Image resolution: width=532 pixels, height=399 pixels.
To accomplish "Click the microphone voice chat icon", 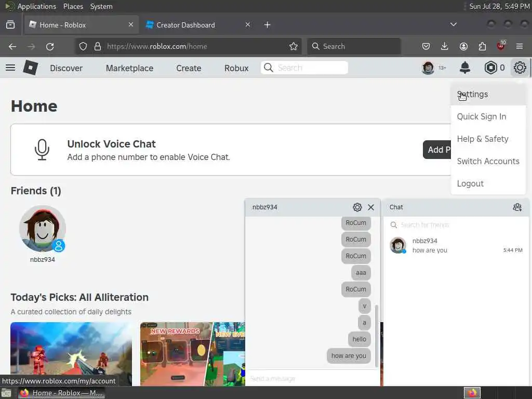I will tap(42, 150).
